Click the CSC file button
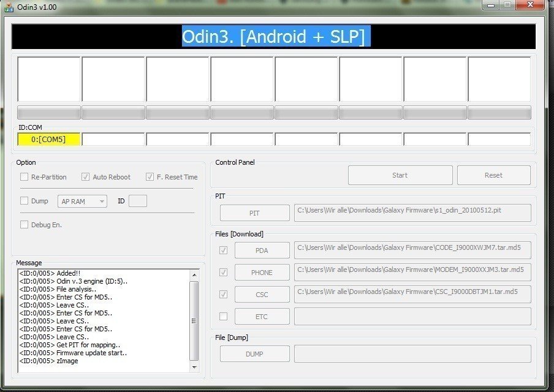Image resolution: width=554 pixels, height=392 pixels. 262,294
